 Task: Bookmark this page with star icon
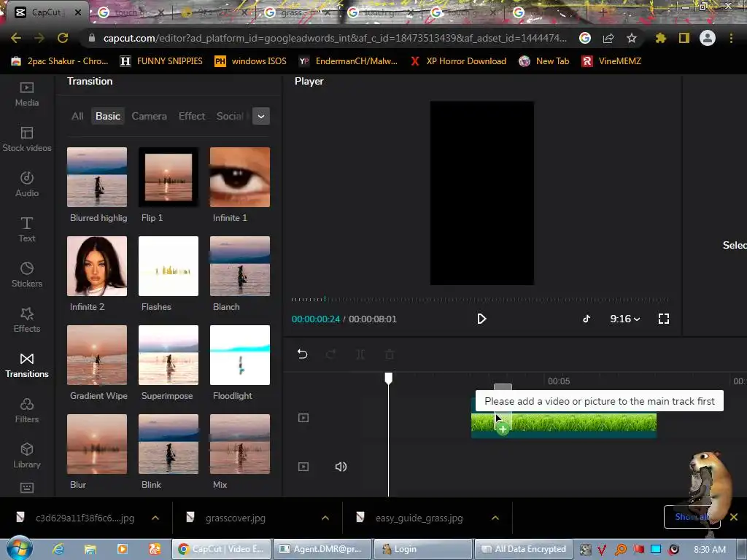pyautogui.click(x=631, y=38)
